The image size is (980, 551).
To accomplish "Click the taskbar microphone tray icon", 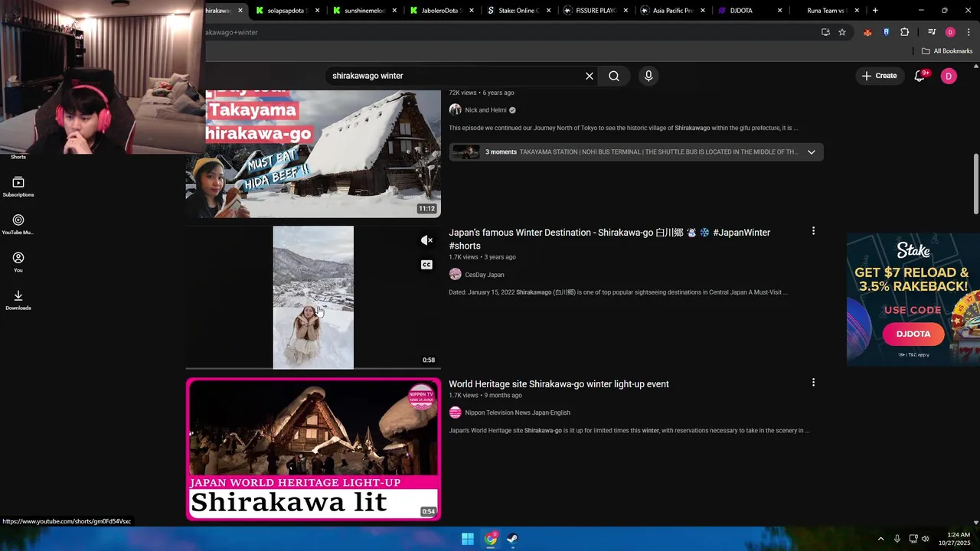I will [x=897, y=539].
